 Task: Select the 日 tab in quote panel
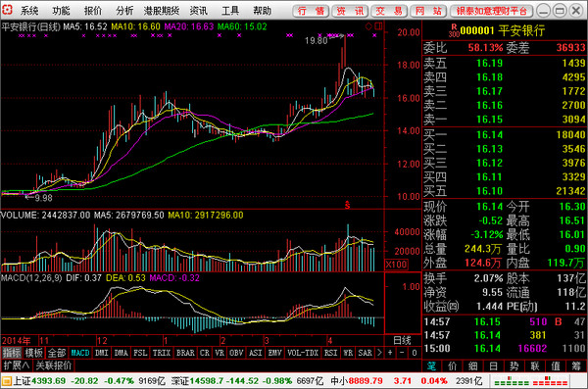tap(494, 365)
